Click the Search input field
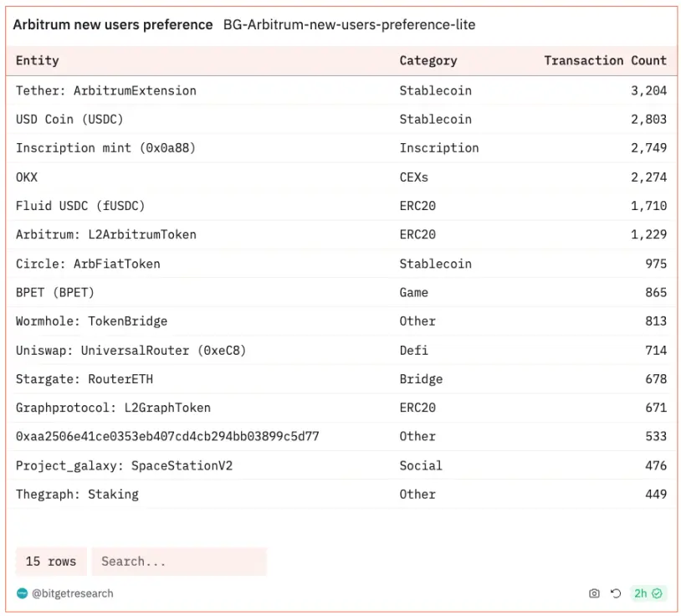The image size is (681, 616). [179, 562]
